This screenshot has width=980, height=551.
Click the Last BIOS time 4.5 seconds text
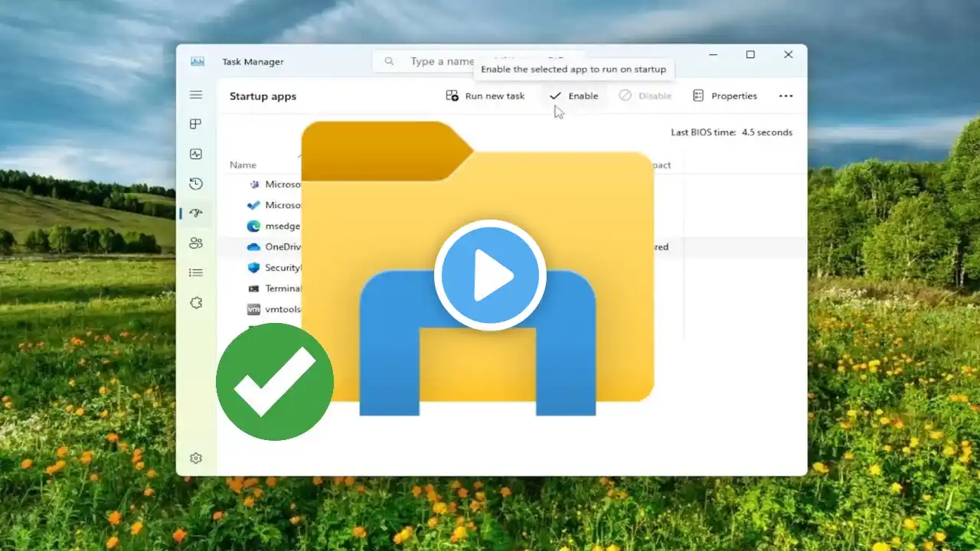(731, 132)
